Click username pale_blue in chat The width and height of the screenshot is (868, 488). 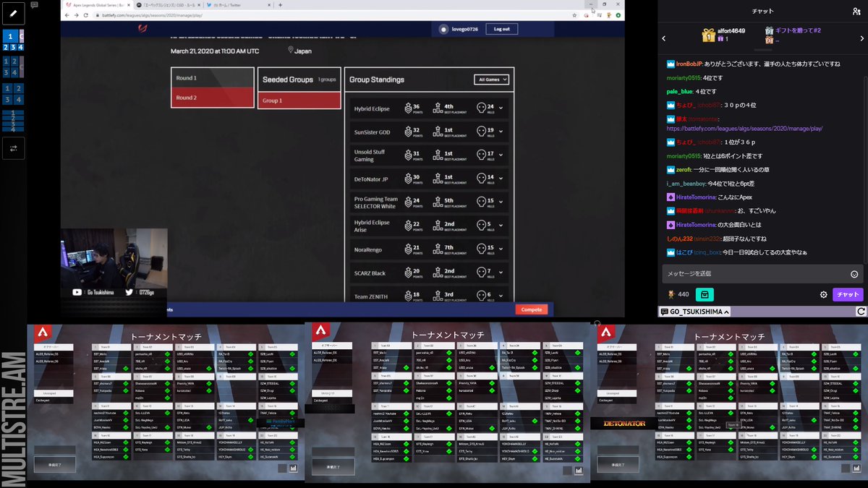[x=679, y=92]
